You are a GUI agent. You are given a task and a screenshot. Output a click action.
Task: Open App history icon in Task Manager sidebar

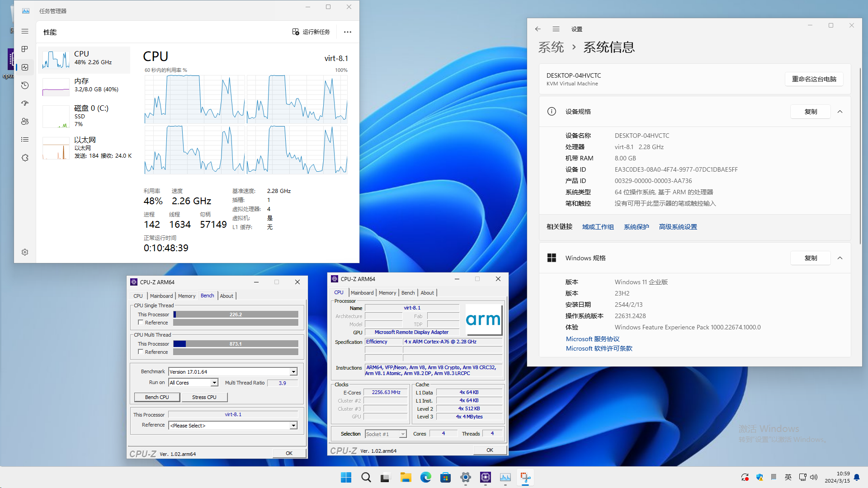click(x=25, y=85)
